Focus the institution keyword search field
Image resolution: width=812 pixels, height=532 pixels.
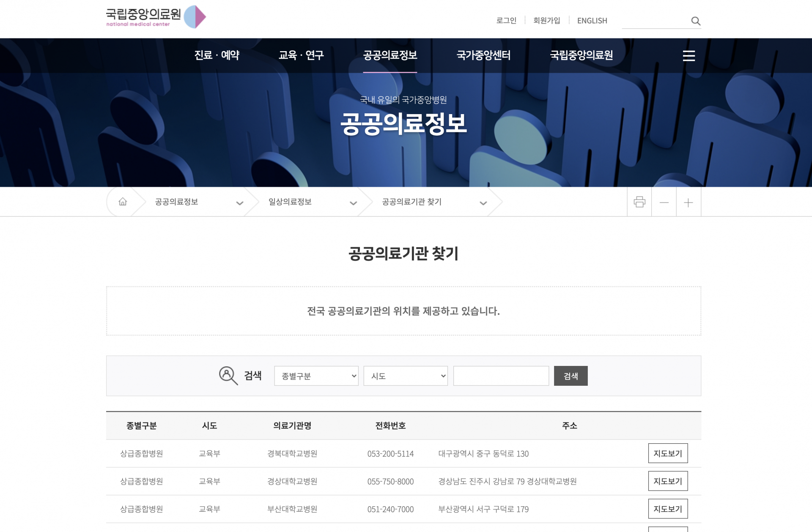(501, 376)
